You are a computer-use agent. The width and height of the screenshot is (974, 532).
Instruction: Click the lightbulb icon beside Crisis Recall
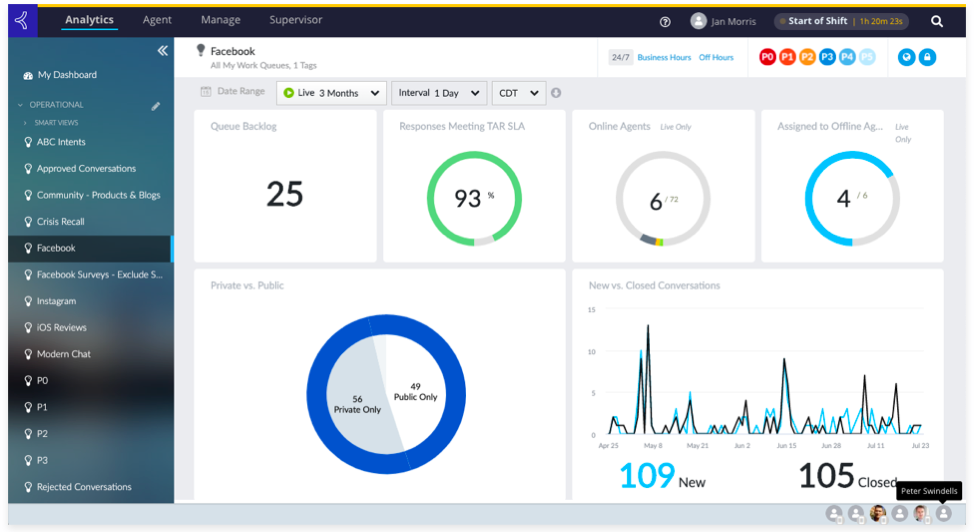pyautogui.click(x=28, y=222)
